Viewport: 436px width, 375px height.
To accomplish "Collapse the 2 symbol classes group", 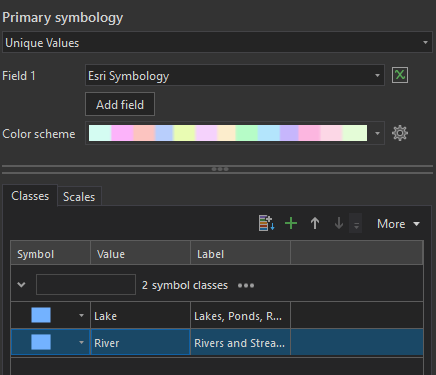I will (21, 285).
